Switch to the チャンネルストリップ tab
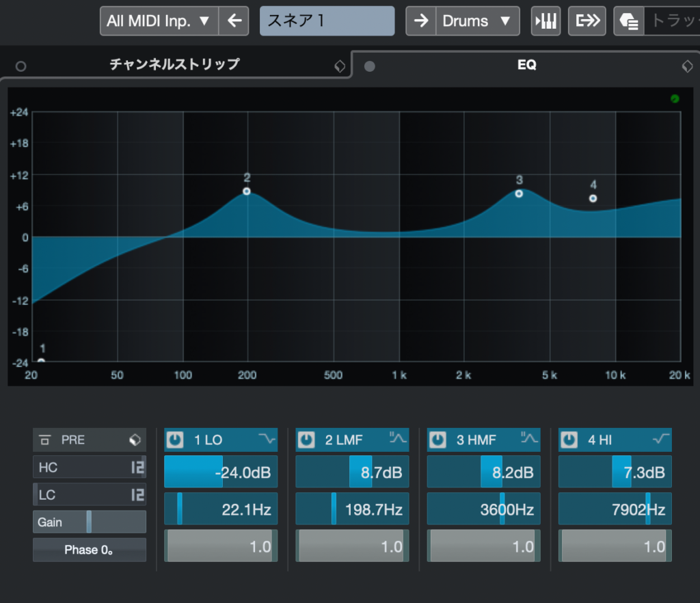The height and width of the screenshot is (603, 700). (174, 65)
